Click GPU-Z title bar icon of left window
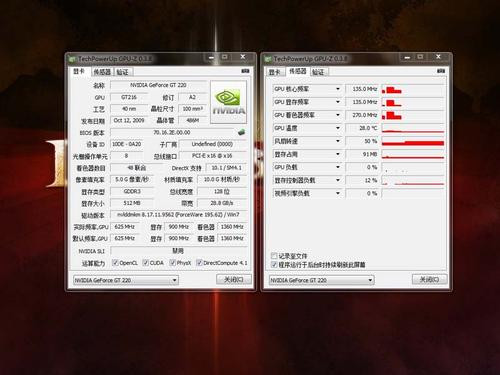Viewport: 500px width, 375px height. pyautogui.click(x=72, y=59)
